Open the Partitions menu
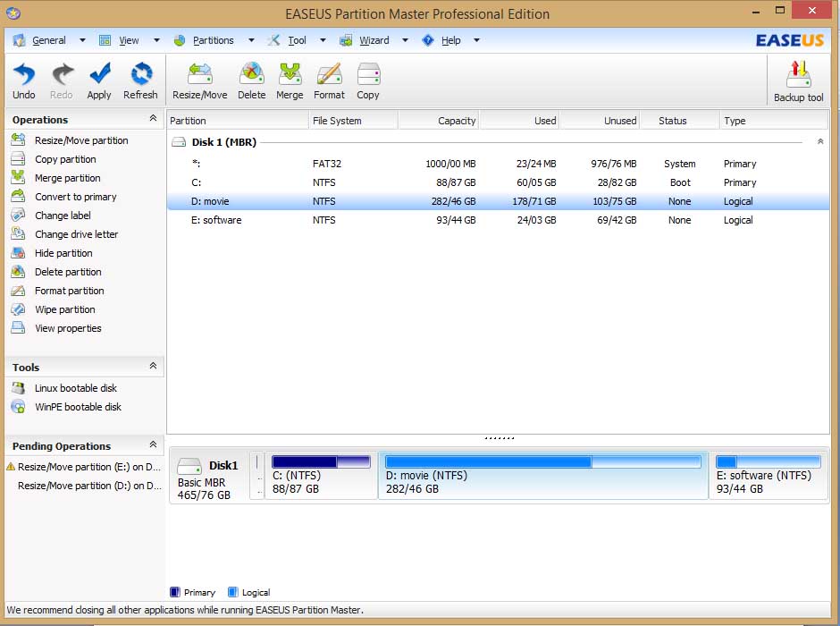Viewport: 840px width, 626px height. 213,40
